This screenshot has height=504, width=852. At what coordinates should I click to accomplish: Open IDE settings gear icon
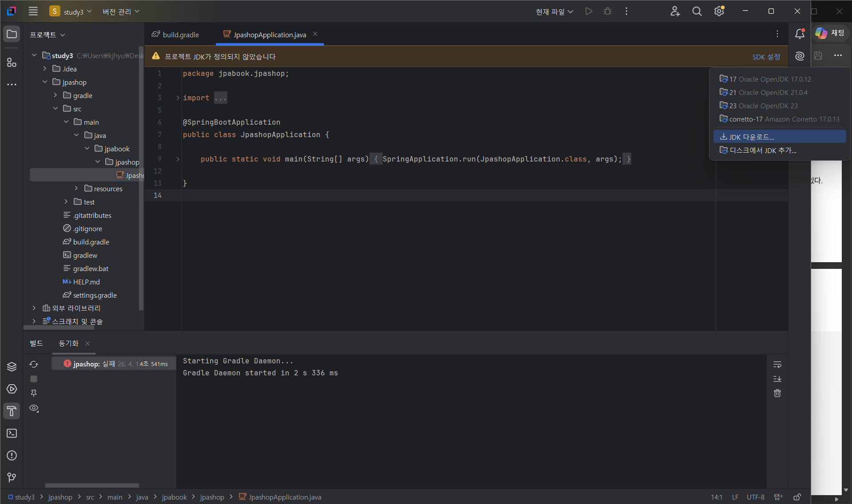pyautogui.click(x=719, y=12)
